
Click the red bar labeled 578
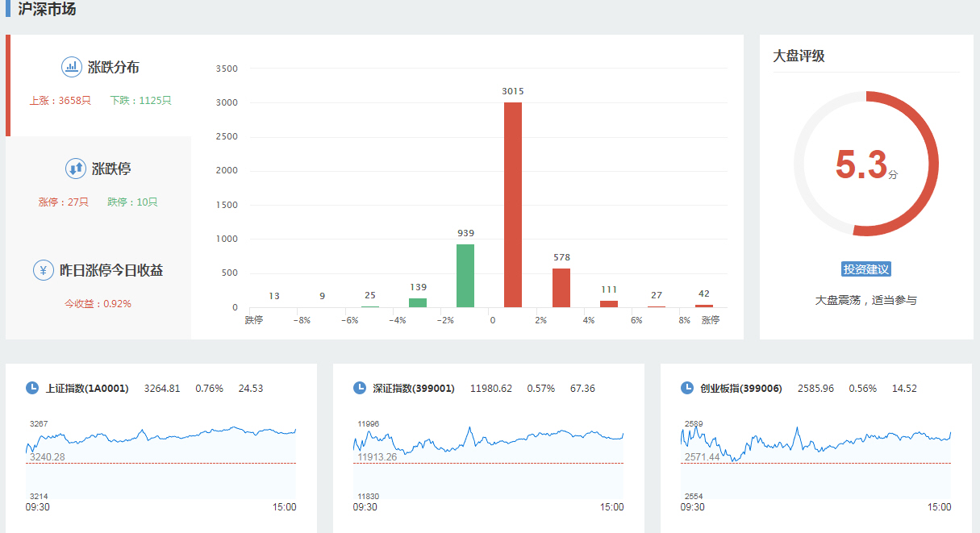tap(561, 288)
